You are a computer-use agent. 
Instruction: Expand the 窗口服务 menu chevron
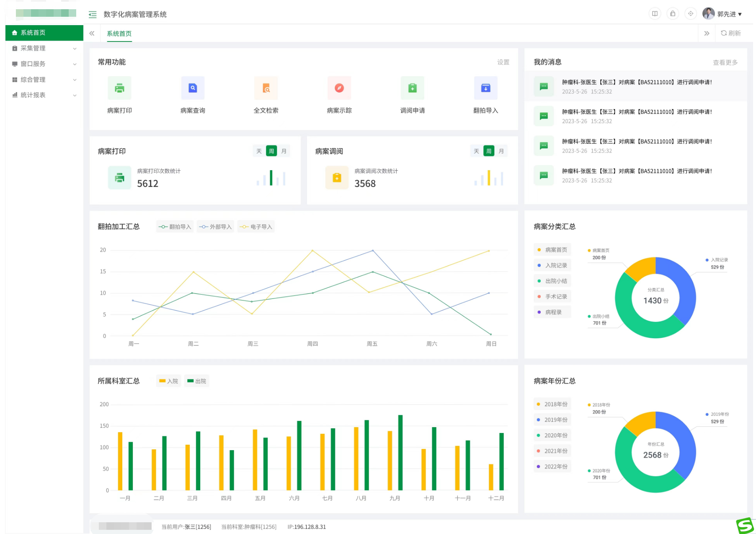point(75,64)
